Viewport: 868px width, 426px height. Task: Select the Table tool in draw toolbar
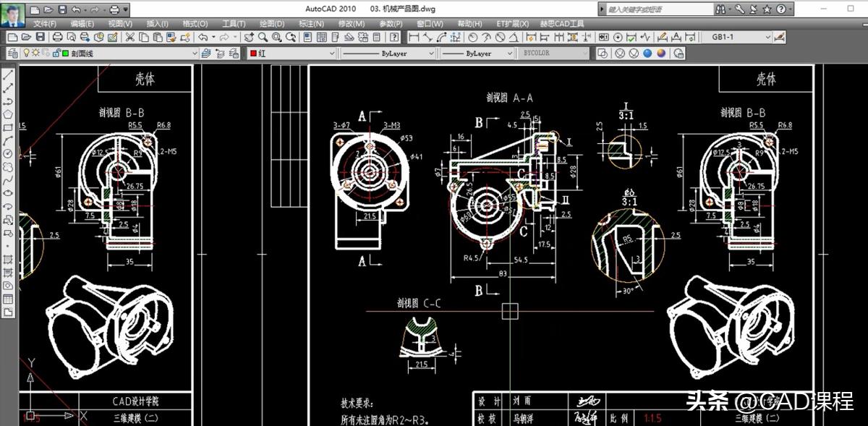8,299
